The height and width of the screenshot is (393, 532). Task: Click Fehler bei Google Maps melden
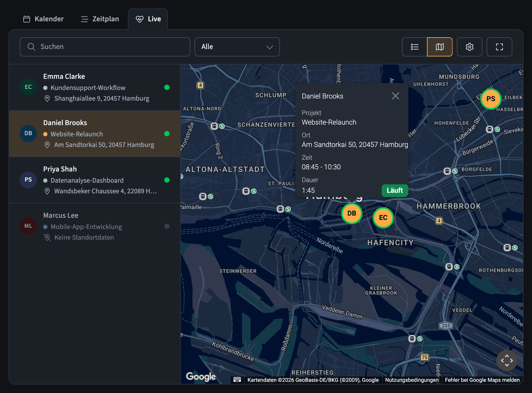tap(482, 380)
